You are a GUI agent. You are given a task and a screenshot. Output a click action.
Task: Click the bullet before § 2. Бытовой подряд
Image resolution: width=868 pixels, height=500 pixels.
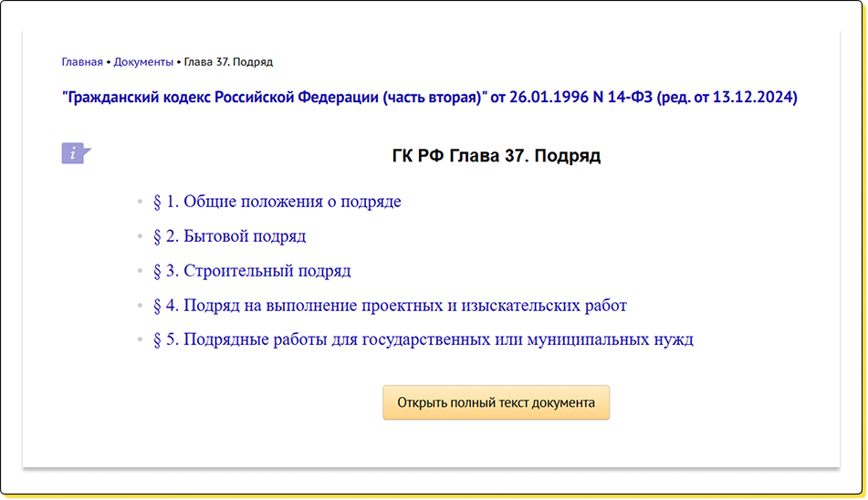tap(140, 237)
